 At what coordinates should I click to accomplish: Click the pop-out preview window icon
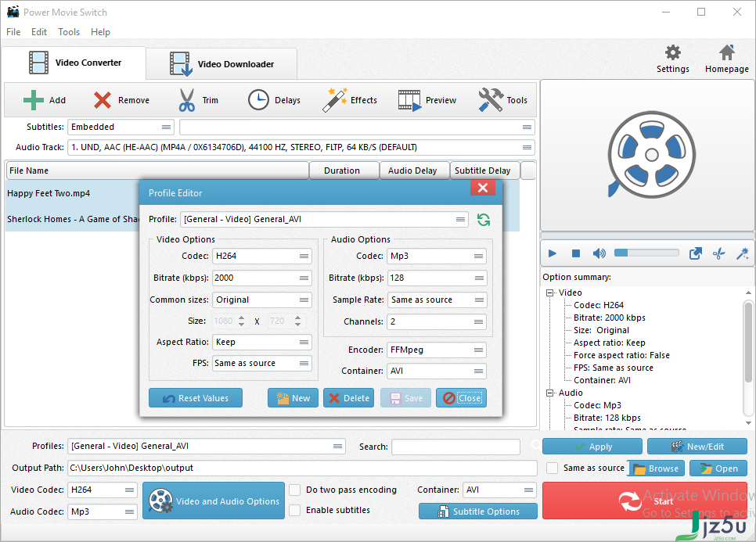pyautogui.click(x=695, y=253)
